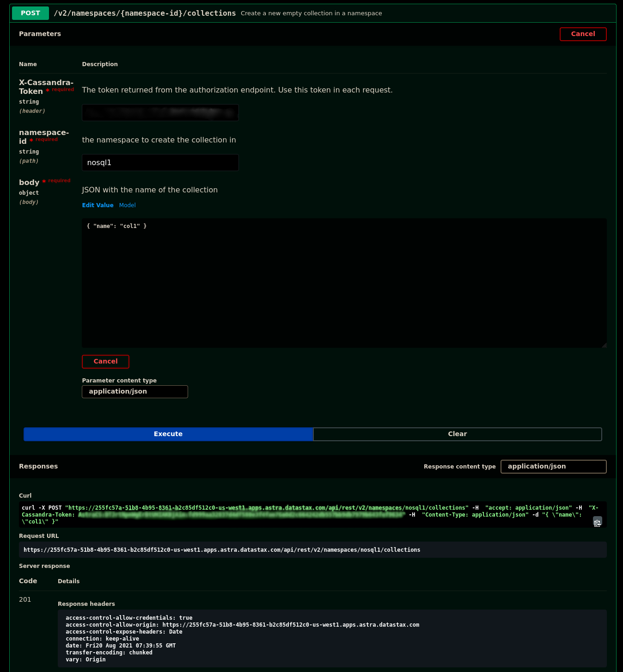The height and width of the screenshot is (672, 623).
Task: Click the 201 response code
Action: [x=25, y=599]
